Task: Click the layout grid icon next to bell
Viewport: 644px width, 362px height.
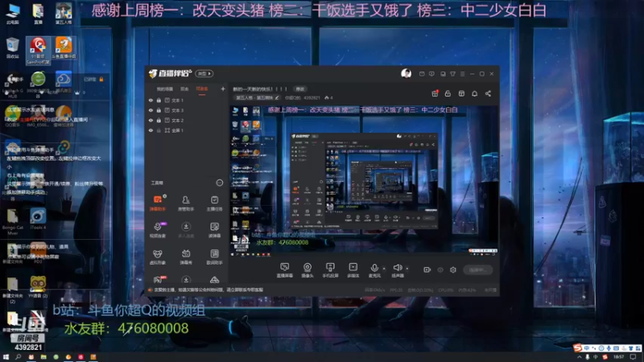Action: (x=461, y=93)
